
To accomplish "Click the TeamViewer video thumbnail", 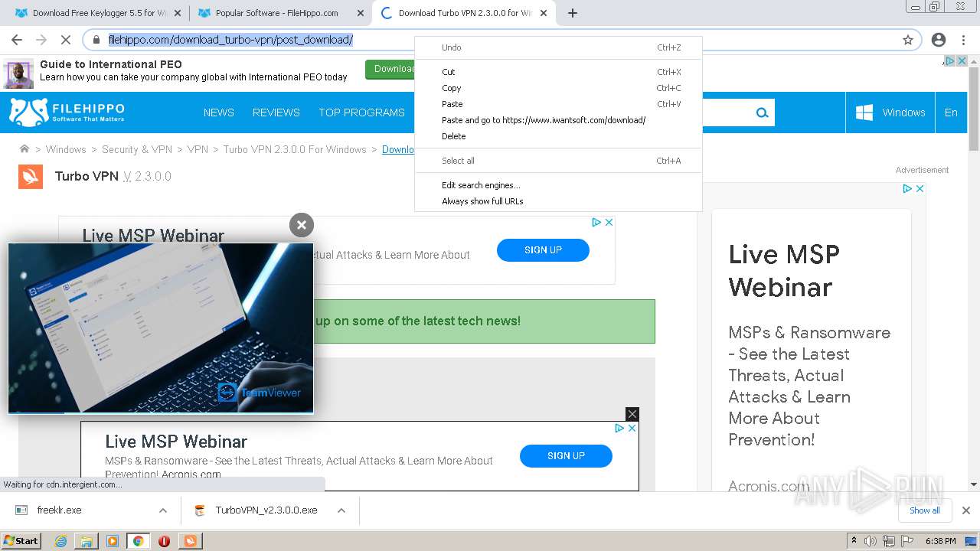I will tap(161, 328).
